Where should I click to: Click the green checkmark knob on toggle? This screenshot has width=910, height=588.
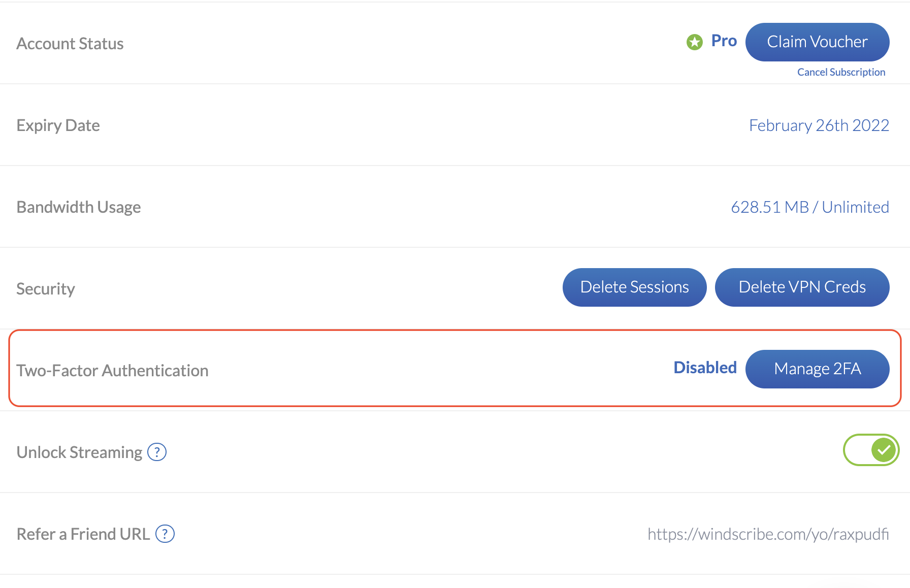[884, 450]
